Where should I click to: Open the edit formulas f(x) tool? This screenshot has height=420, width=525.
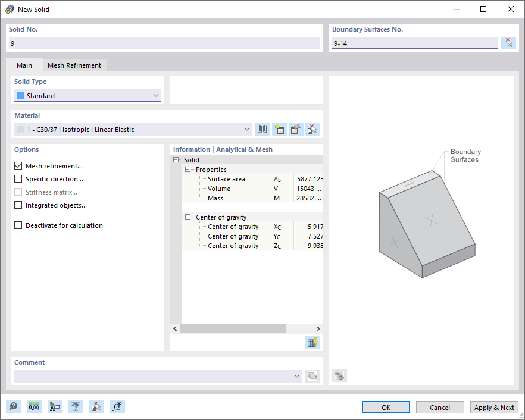click(x=117, y=406)
